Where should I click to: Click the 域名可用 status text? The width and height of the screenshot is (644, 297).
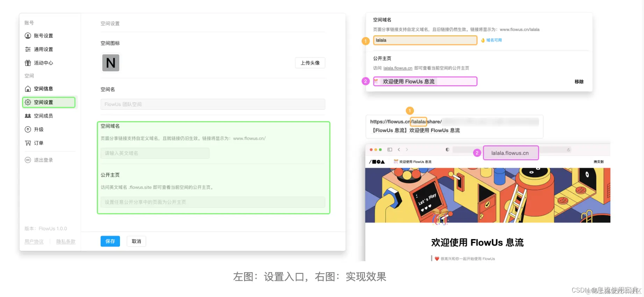(x=494, y=40)
